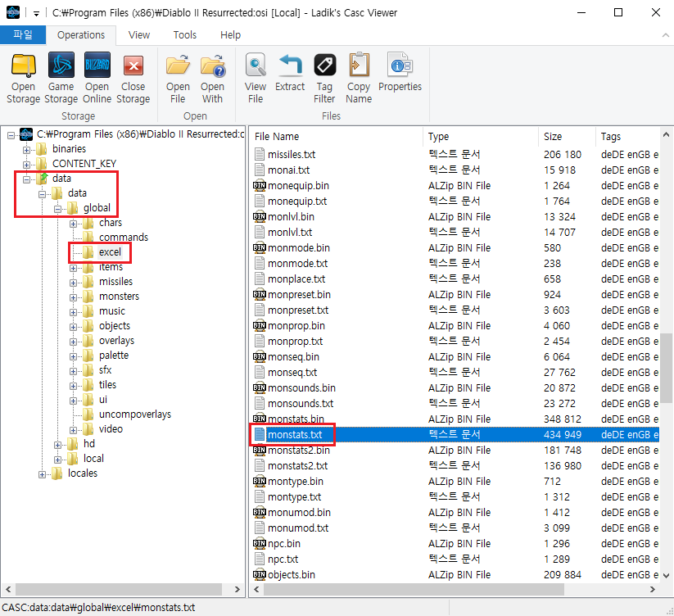674x616 pixels.
Task: Click the Copy Name clipboard icon
Action: (359, 66)
